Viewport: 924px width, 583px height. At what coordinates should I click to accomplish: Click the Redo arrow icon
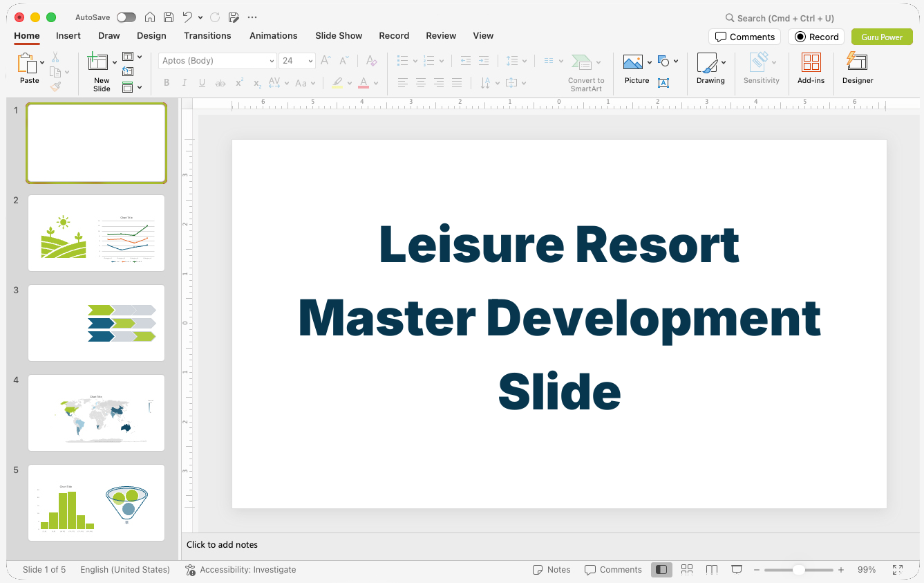pyautogui.click(x=215, y=17)
